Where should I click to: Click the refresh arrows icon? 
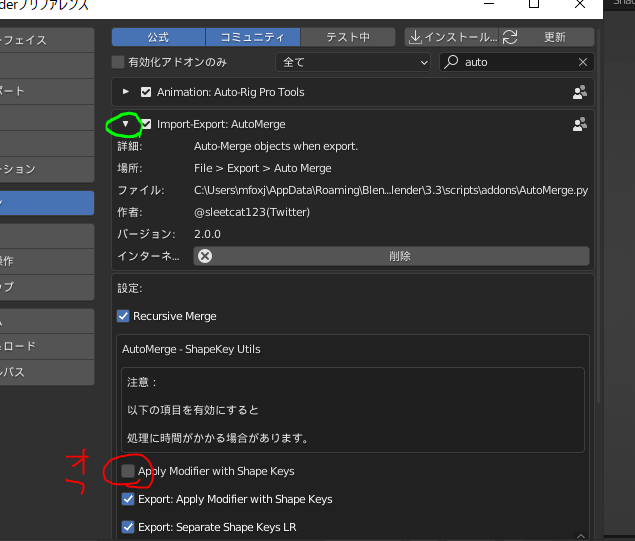tap(511, 37)
